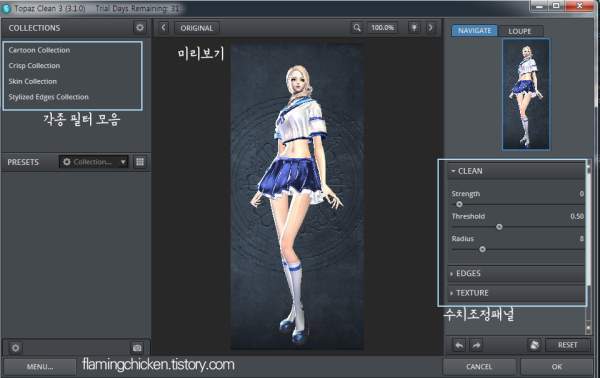Select Cartoon Collection
Viewport: 600px width, 378px height.
pos(39,50)
